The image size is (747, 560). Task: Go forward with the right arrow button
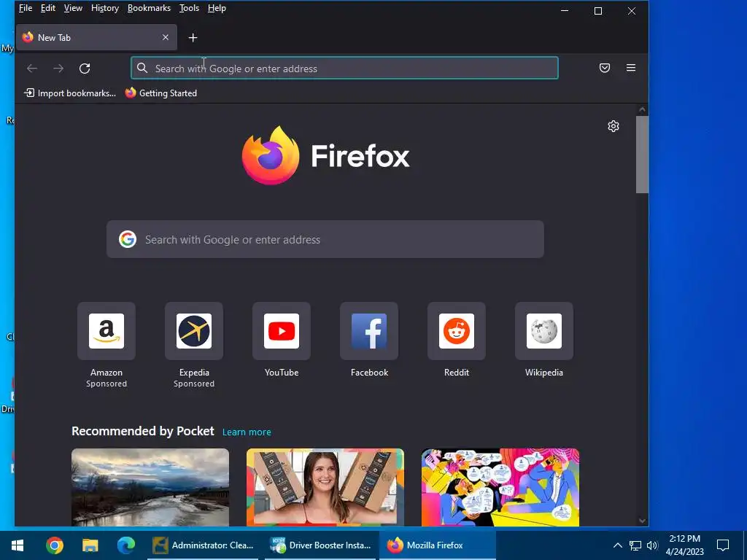[x=58, y=69]
